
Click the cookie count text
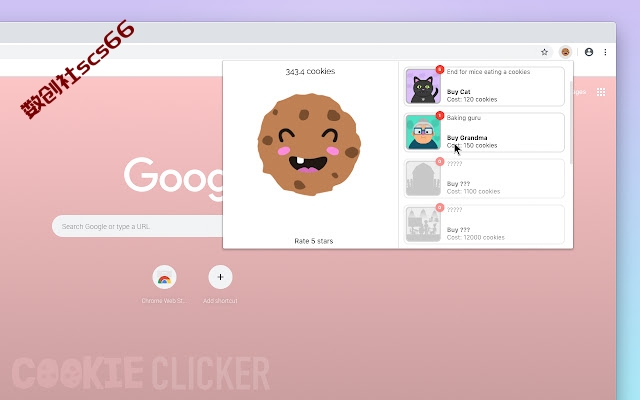(310, 71)
